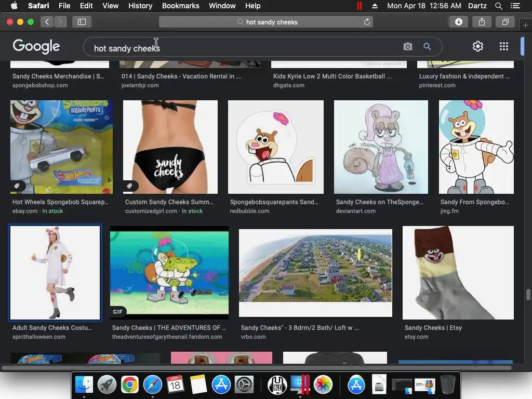Open Notification Center menu bar icon
This screenshot has height=399, width=532.
pos(515,6)
